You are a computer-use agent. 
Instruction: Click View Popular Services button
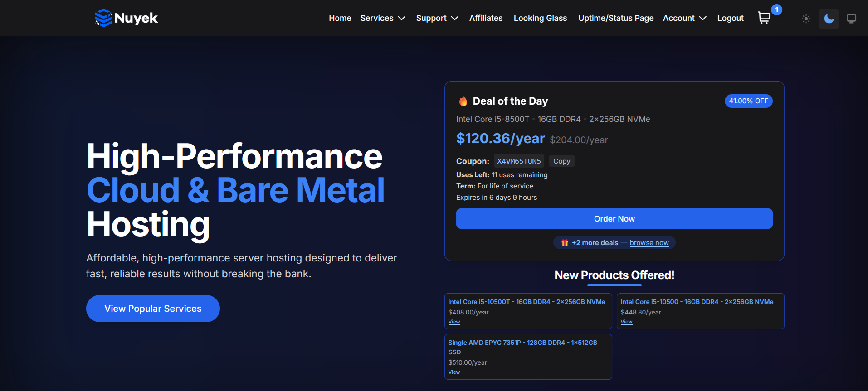(153, 309)
